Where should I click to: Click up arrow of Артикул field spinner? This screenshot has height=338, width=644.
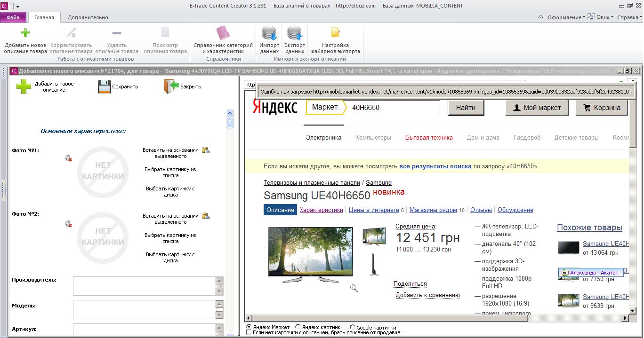tap(219, 328)
